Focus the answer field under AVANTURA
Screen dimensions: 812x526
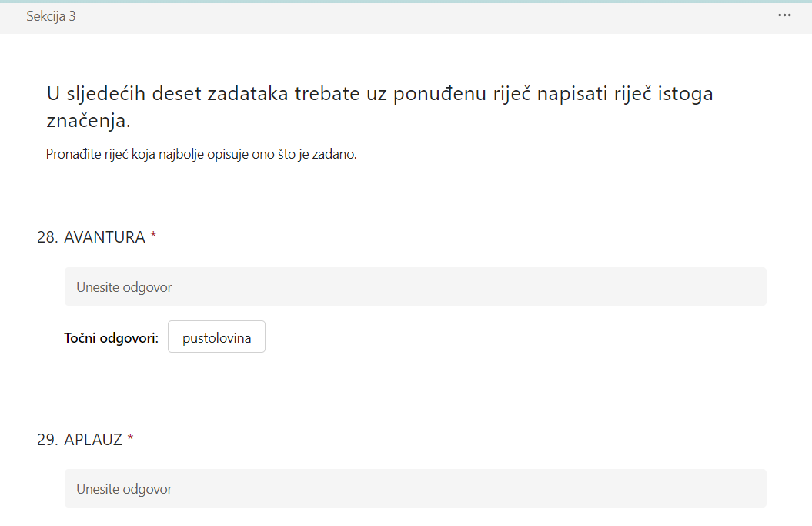(415, 286)
